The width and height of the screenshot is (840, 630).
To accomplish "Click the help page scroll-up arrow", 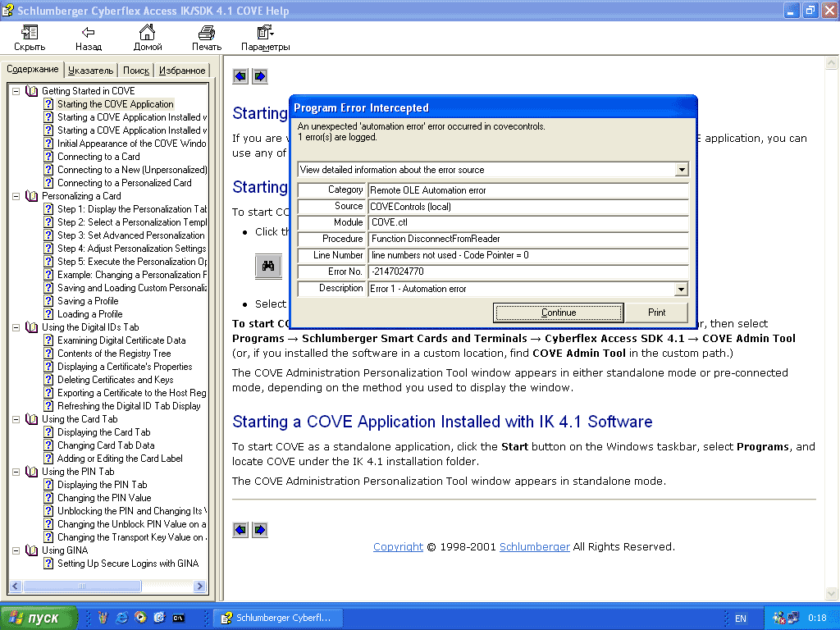I will (x=831, y=63).
